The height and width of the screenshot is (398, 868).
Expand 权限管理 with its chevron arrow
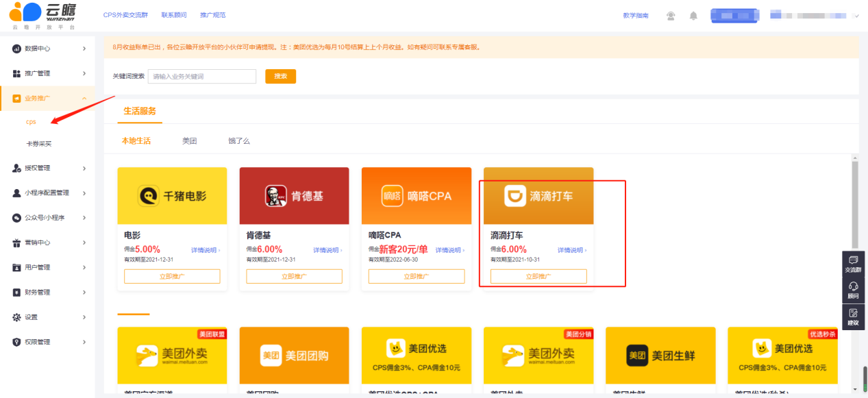pyautogui.click(x=84, y=342)
